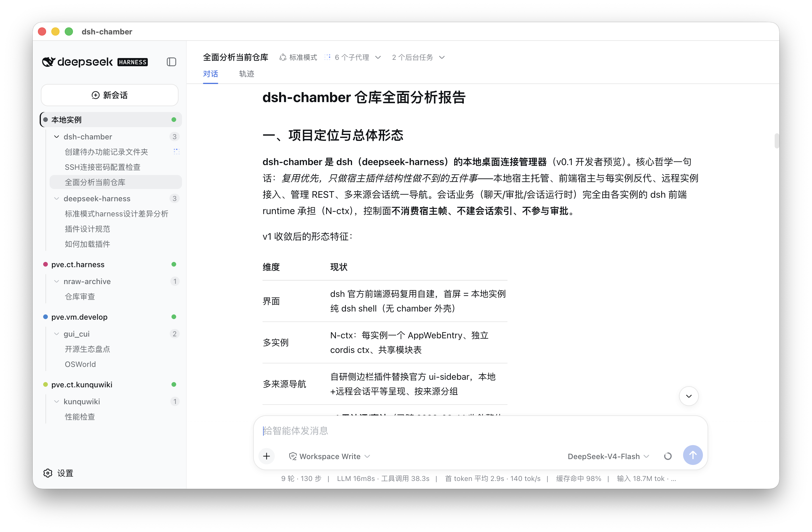Click the plus attachment icon

267,456
